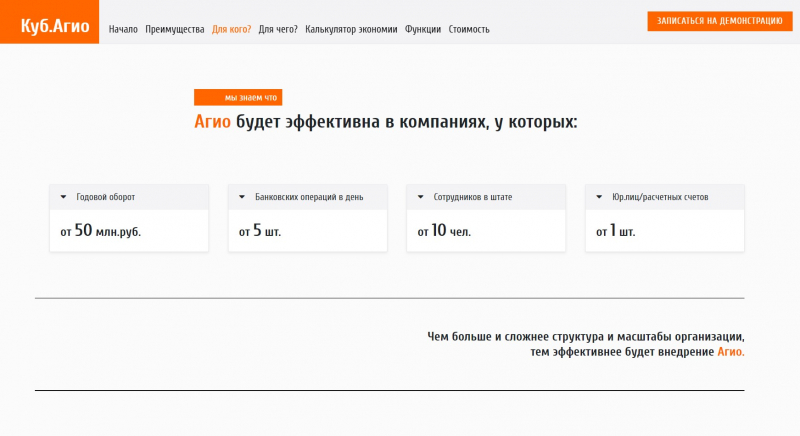Select the highlighted Для кого? nav item
Image resolution: width=800 pixels, height=436 pixels.
231,30
